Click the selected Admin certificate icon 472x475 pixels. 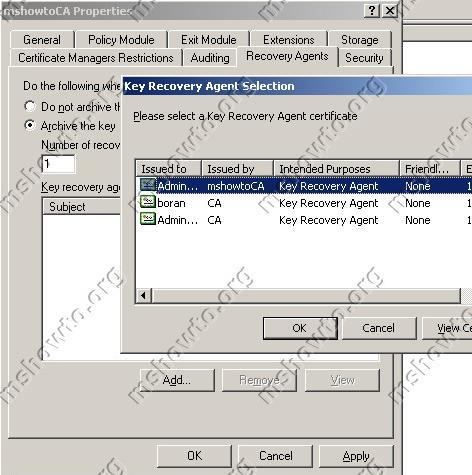148,185
